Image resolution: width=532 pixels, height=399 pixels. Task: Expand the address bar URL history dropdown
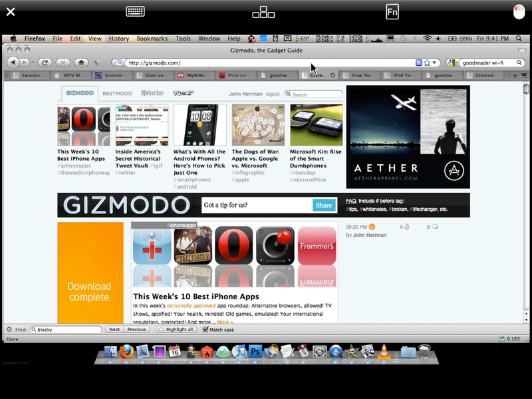[x=434, y=63]
